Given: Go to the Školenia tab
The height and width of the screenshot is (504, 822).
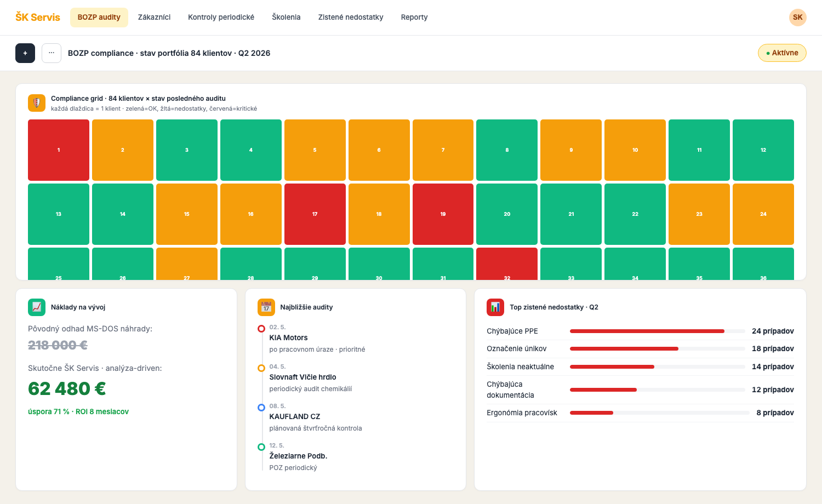Looking at the screenshot, I should (287, 18).
